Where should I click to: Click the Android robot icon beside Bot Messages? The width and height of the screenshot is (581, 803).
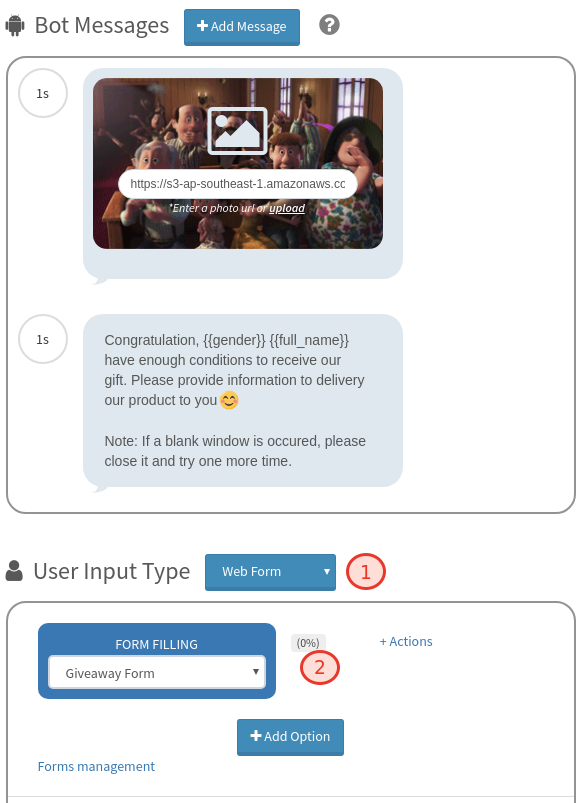point(15,26)
